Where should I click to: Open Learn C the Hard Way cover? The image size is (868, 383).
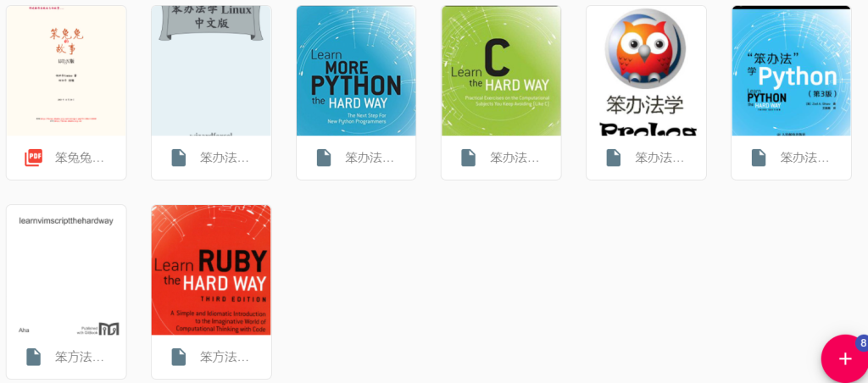click(x=501, y=71)
